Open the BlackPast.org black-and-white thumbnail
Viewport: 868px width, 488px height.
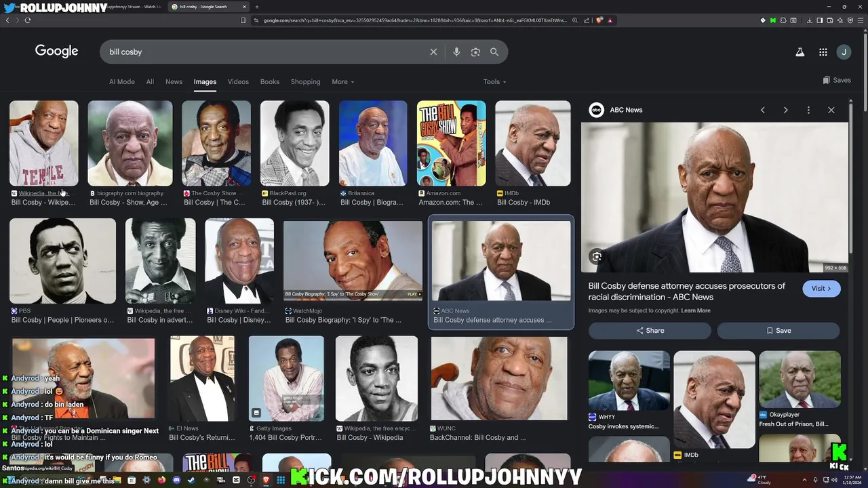294,144
